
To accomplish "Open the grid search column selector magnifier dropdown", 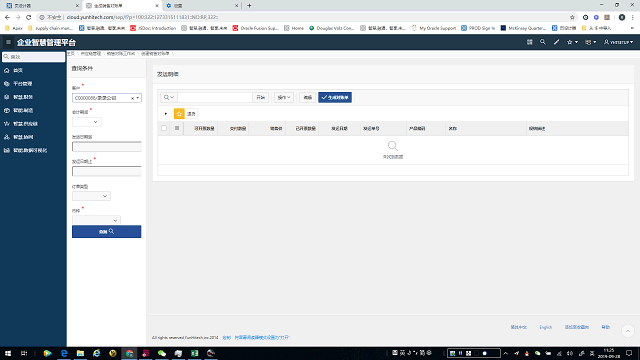I will pos(169,98).
